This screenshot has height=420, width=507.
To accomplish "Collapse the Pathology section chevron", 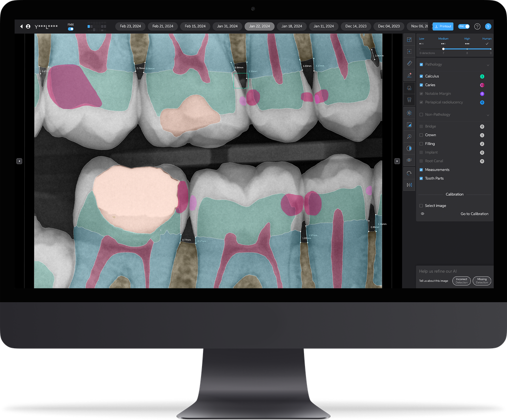I will (x=488, y=65).
